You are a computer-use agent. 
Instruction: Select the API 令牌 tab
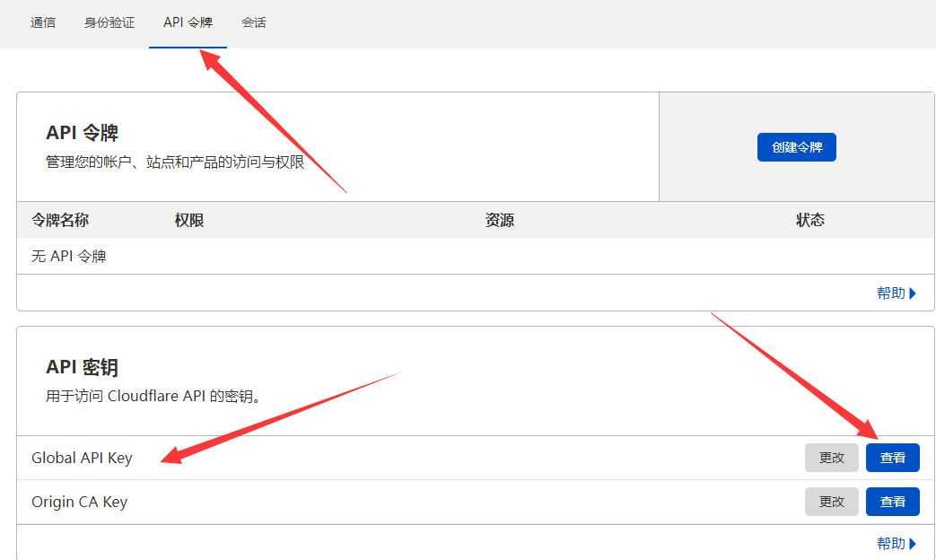[x=187, y=22]
